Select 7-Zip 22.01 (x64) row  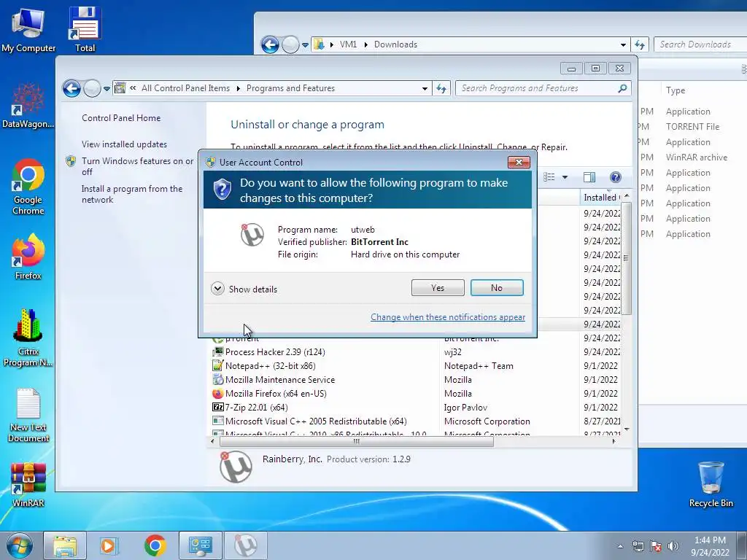click(415, 407)
